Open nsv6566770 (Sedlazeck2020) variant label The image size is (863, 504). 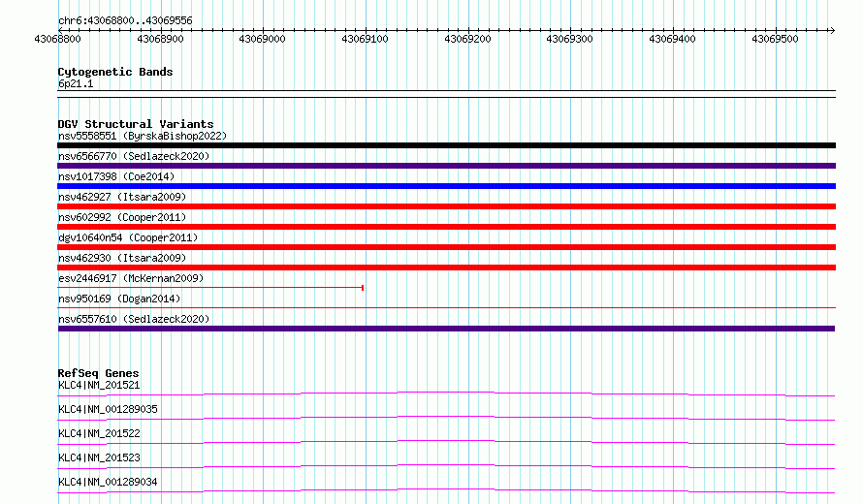[x=134, y=156]
